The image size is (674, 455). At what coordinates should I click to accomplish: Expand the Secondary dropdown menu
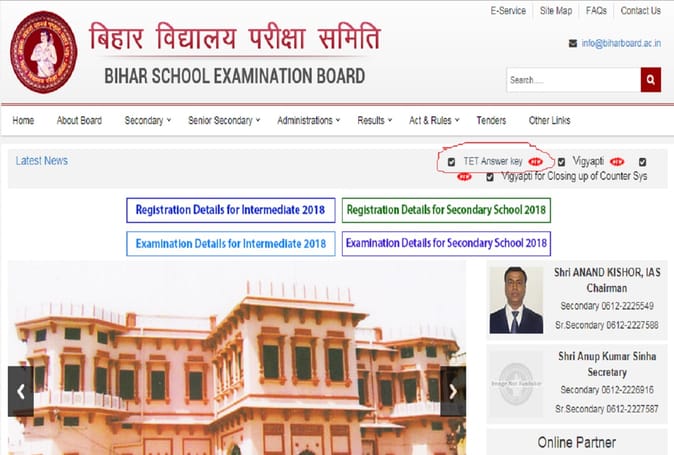pos(148,120)
